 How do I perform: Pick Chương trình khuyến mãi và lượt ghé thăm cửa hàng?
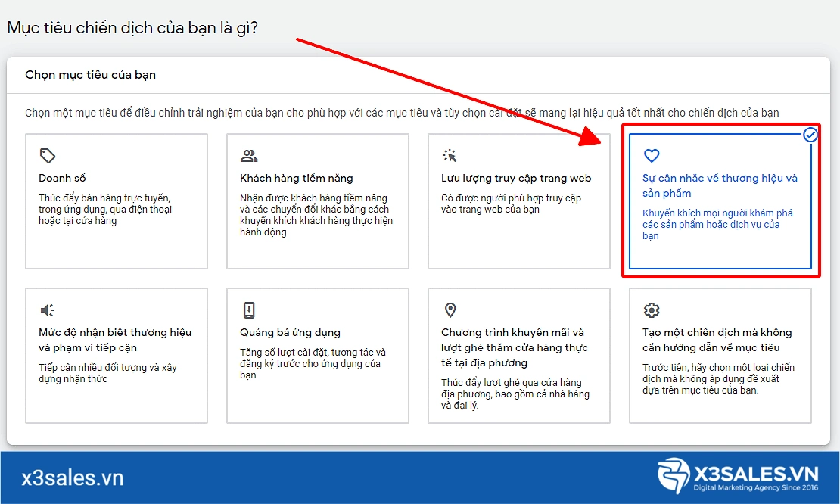(515, 347)
